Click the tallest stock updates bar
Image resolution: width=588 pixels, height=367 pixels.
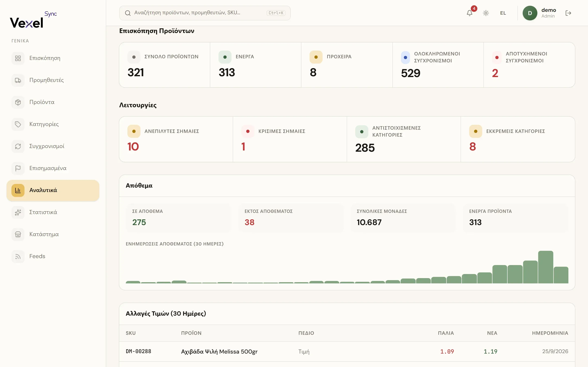[546, 267]
